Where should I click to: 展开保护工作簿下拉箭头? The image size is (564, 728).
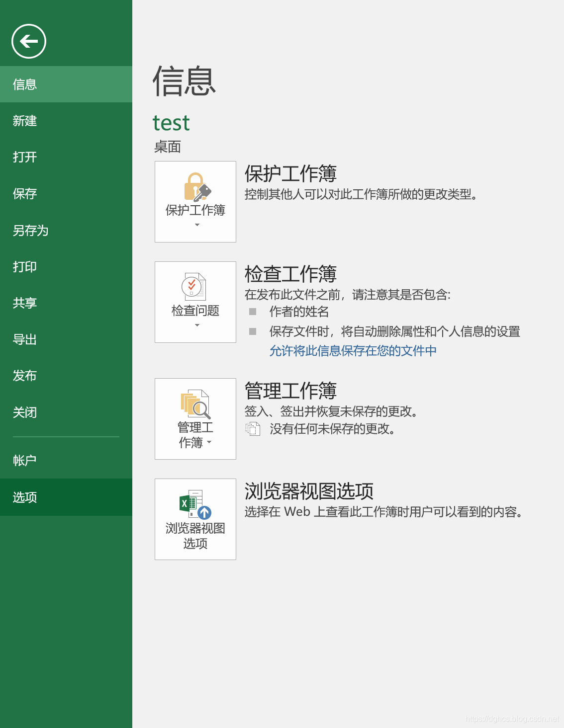196,225
